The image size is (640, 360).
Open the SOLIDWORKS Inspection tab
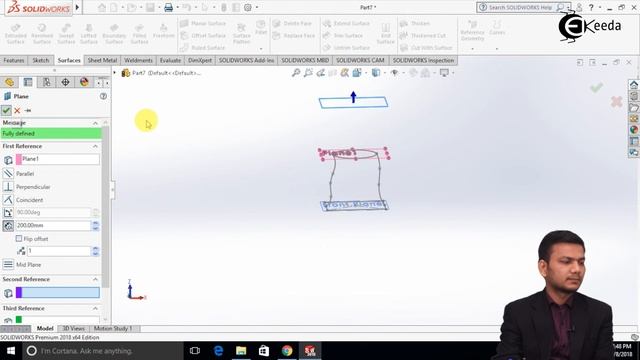pyautogui.click(x=423, y=60)
